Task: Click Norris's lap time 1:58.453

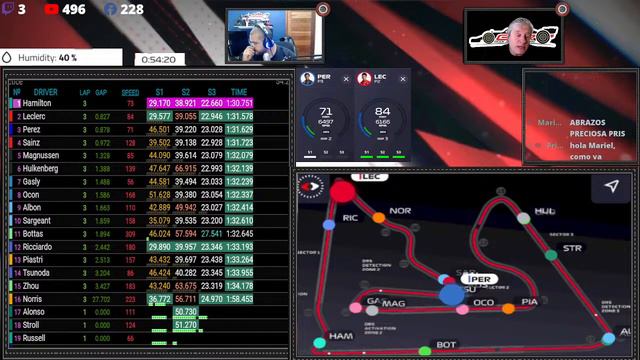Action: click(x=239, y=299)
